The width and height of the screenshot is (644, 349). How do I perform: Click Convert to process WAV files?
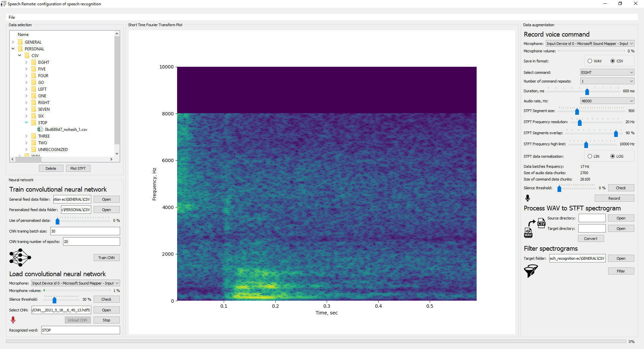[591, 238]
